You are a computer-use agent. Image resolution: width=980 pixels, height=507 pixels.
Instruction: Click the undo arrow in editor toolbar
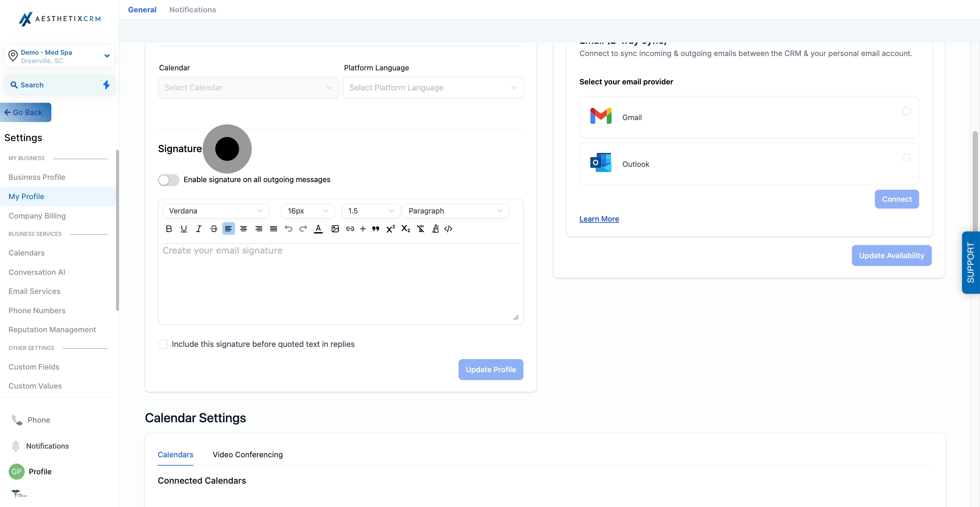pyautogui.click(x=288, y=229)
